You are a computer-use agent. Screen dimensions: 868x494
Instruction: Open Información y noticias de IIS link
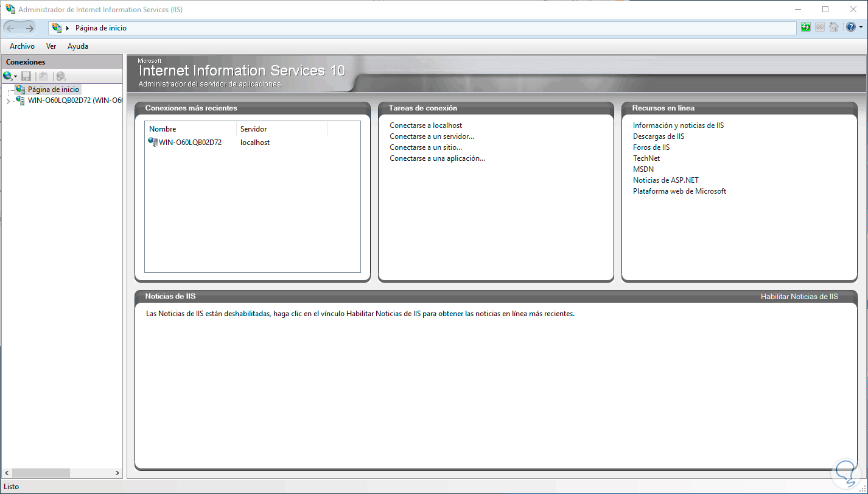tap(678, 125)
